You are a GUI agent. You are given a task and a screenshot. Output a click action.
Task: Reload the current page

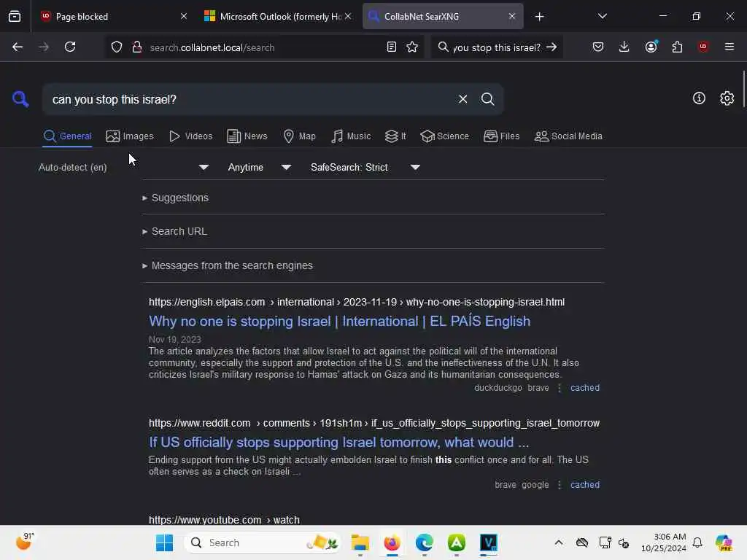[x=70, y=47]
